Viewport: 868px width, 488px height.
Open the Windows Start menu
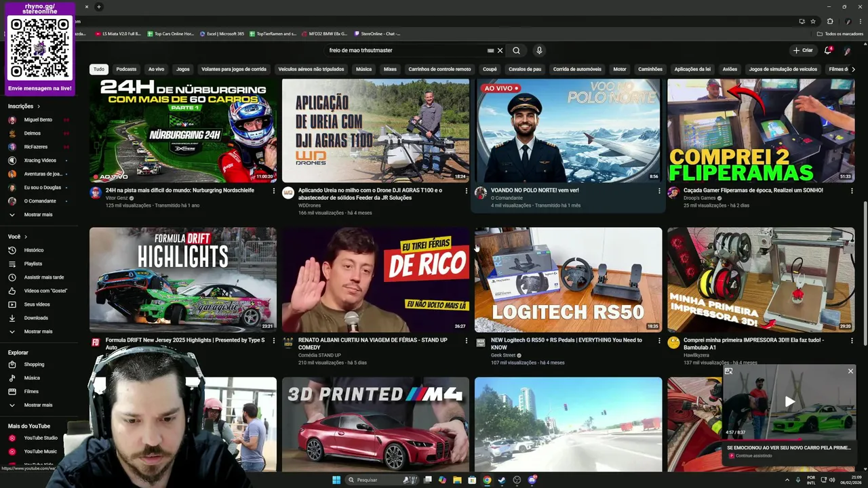tap(336, 480)
